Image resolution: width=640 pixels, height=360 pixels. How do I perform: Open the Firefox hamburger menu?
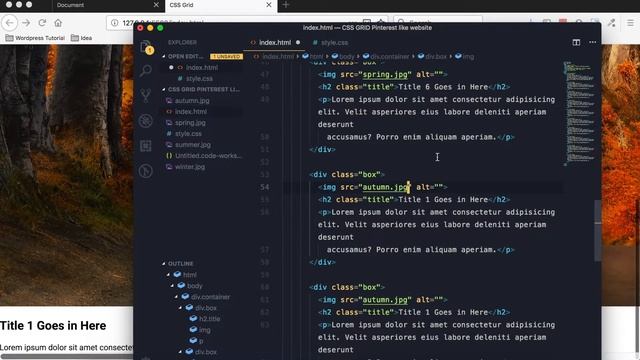[x=630, y=23]
